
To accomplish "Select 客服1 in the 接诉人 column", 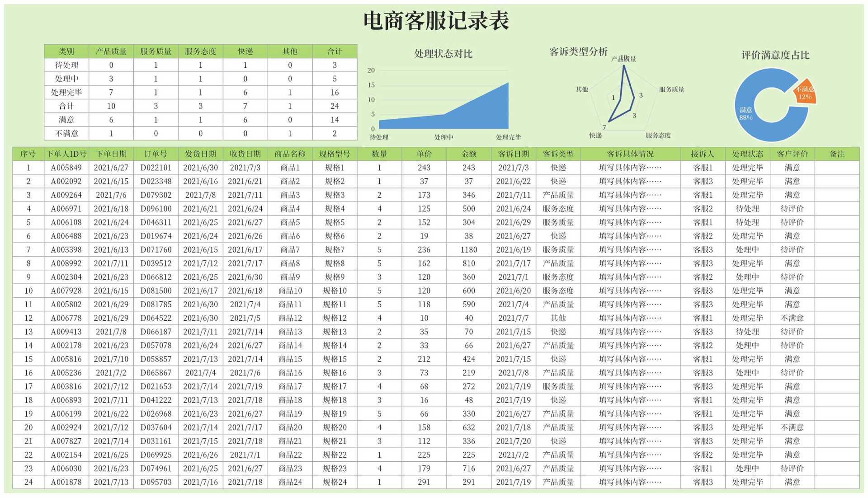I will (703, 168).
